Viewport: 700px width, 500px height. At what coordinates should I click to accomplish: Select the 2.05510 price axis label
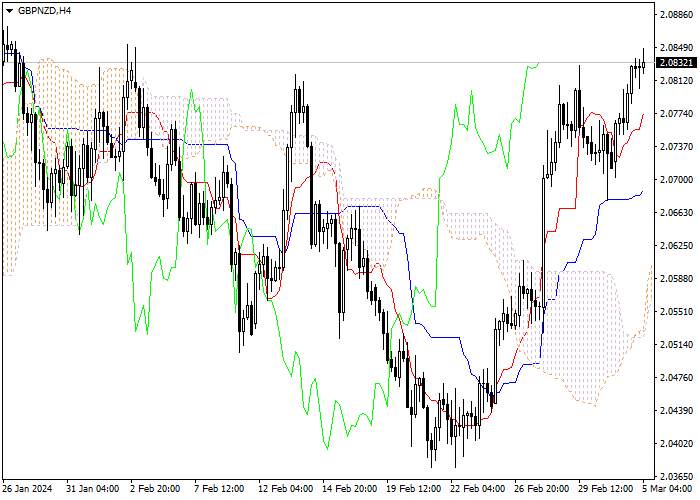coord(677,312)
